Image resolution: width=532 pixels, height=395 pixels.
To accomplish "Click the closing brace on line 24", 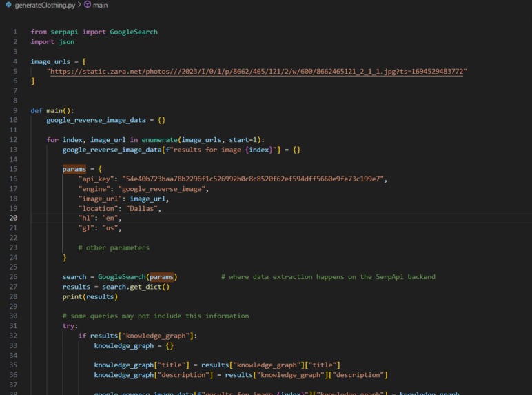I will pyautogui.click(x=65, y=257).
